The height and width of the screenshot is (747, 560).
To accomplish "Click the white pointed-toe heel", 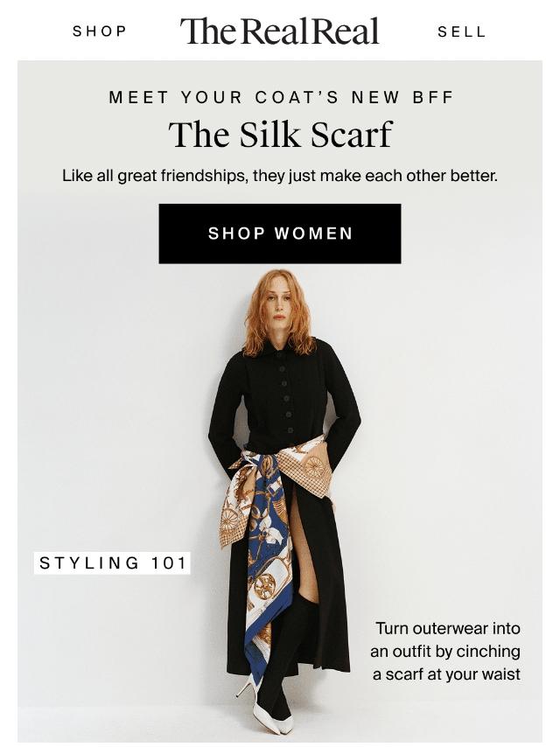I will (x=270, y=715).
